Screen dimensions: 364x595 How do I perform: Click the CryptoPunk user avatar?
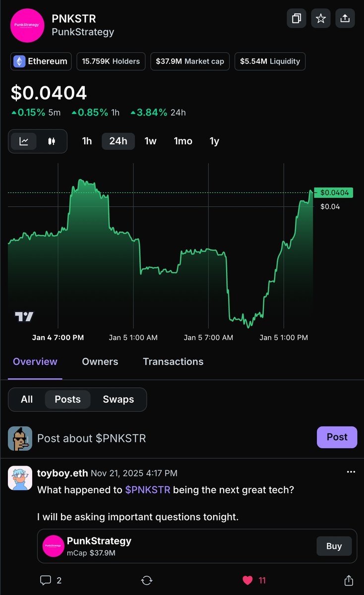pyautogui.click(x=20, y=438)
